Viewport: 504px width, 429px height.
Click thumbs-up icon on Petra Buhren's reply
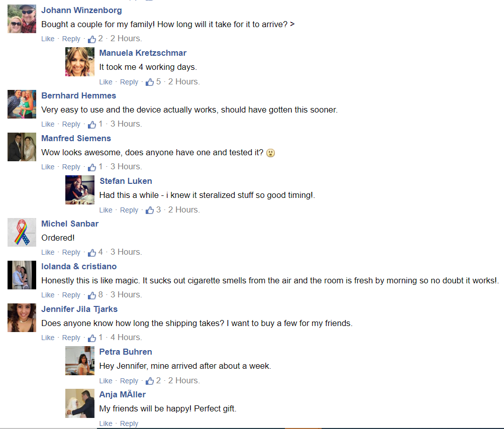click(x=150, y=381)
